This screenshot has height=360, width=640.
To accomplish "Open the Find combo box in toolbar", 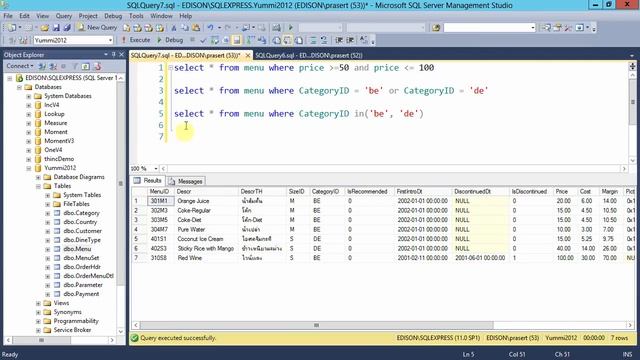I will (532, 28).
